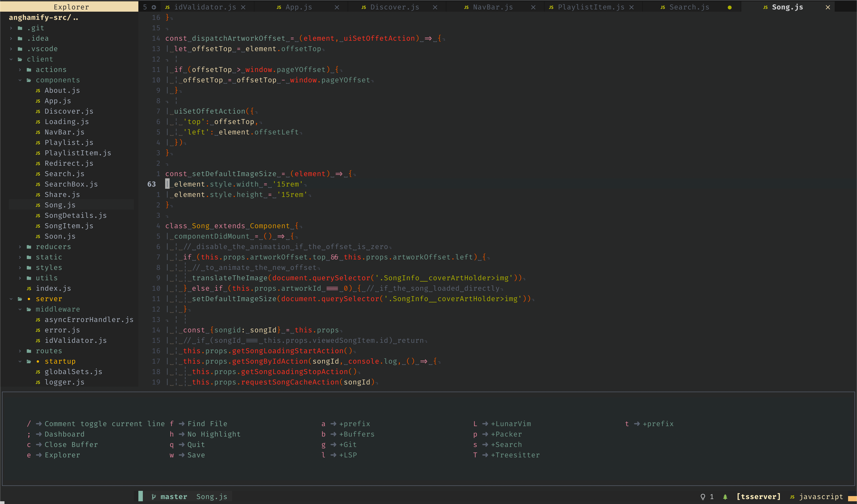857x504 pixels.
Task: Click the treesitter tree icon in statusline
Action: (725, 497)
